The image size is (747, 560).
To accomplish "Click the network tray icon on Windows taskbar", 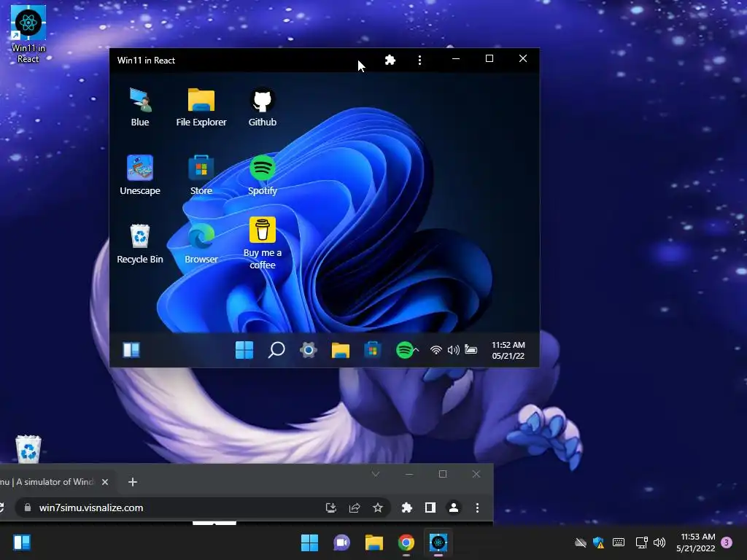I will tap(642, 542).
